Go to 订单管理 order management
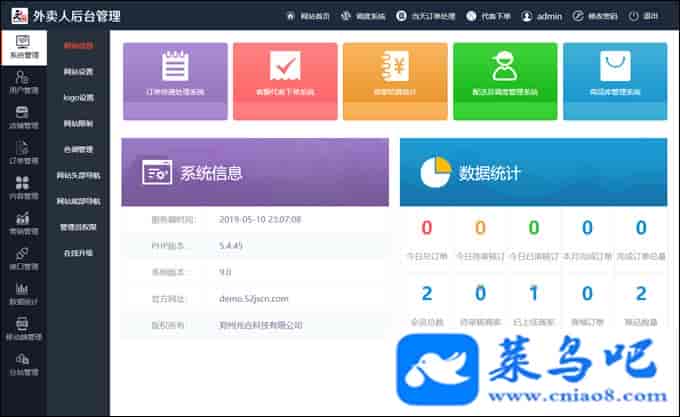 click(x=23, y=150)
